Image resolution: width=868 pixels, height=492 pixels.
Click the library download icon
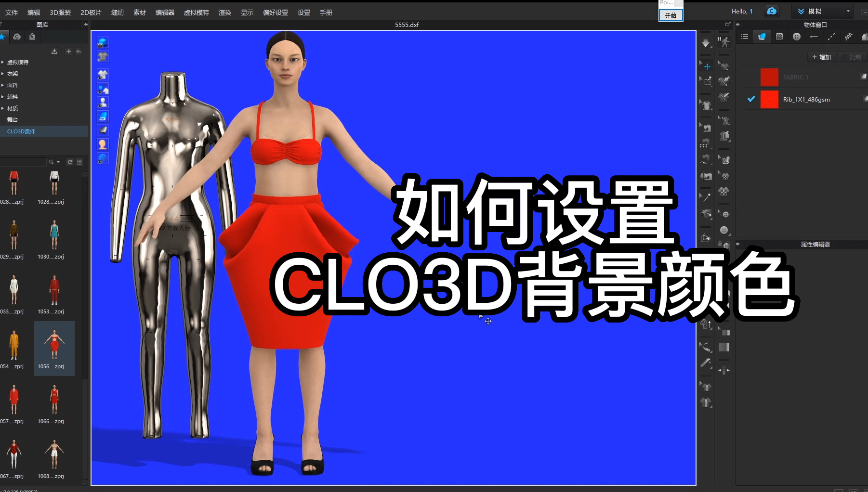tap(54, 51)
